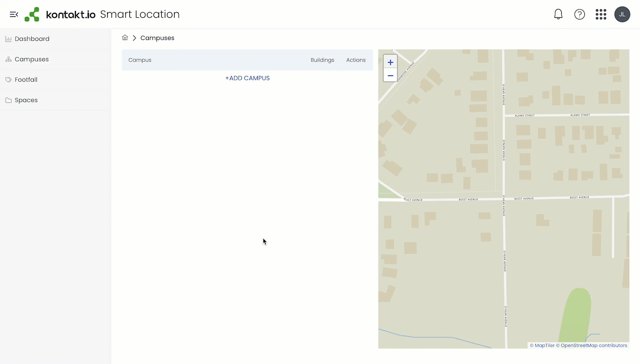
Task: Navigate to Spaces in the sidebar
Action: tap(26, 100)
